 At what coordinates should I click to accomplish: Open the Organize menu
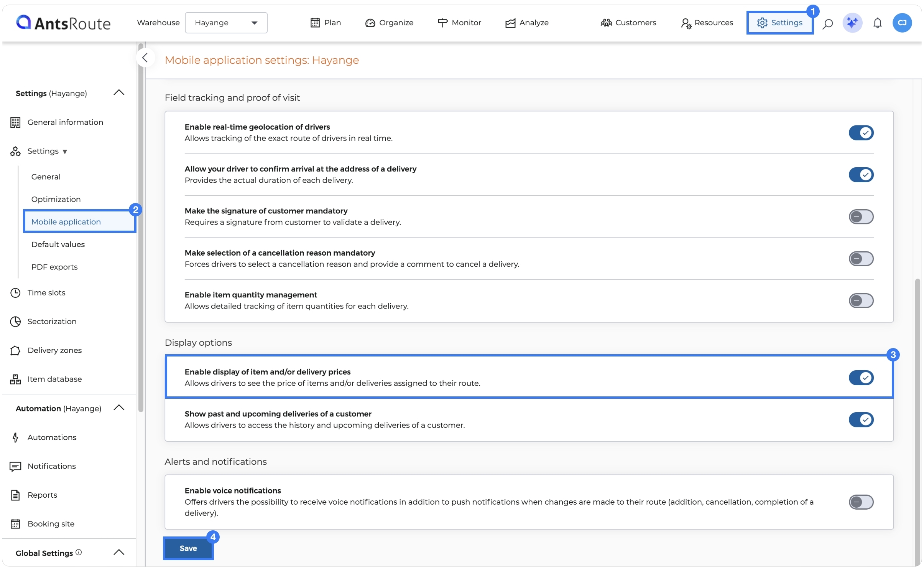pos(389,23)
